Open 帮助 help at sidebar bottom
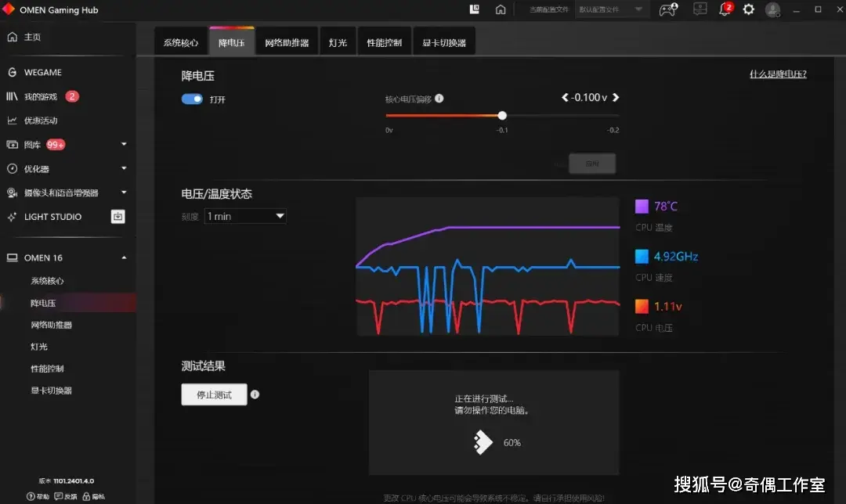 click(38, 496)
